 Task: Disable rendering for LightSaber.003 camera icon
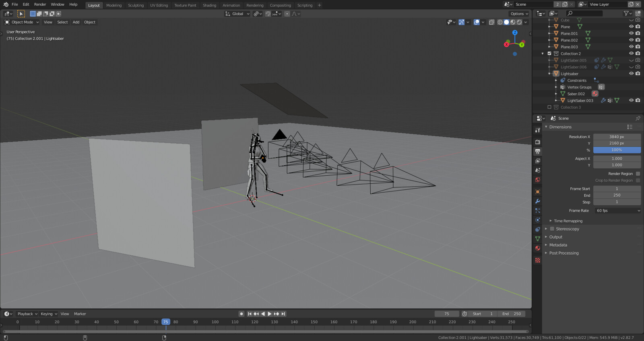tap(638, 101)
